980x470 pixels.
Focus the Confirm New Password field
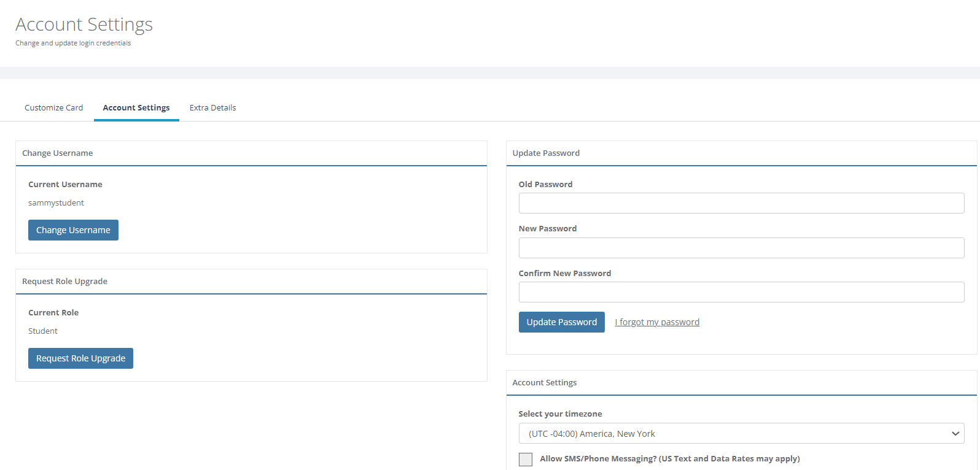tap(741, 292)
